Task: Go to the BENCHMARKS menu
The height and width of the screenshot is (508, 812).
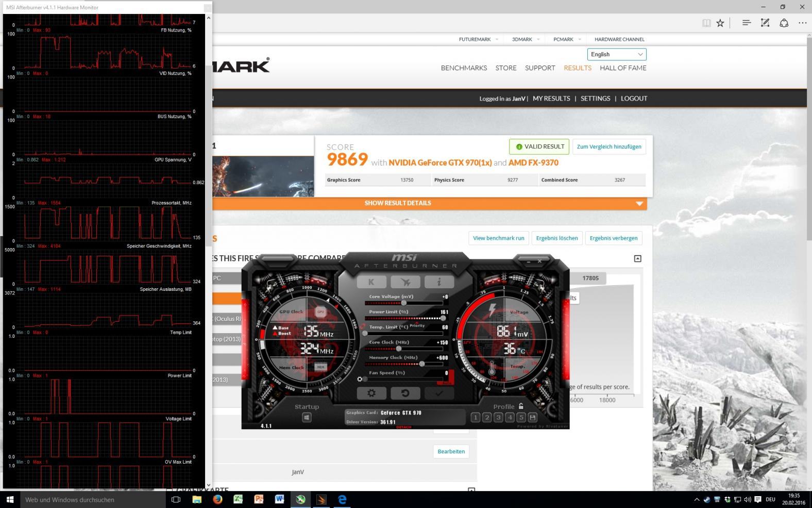Action: [464, 68]
